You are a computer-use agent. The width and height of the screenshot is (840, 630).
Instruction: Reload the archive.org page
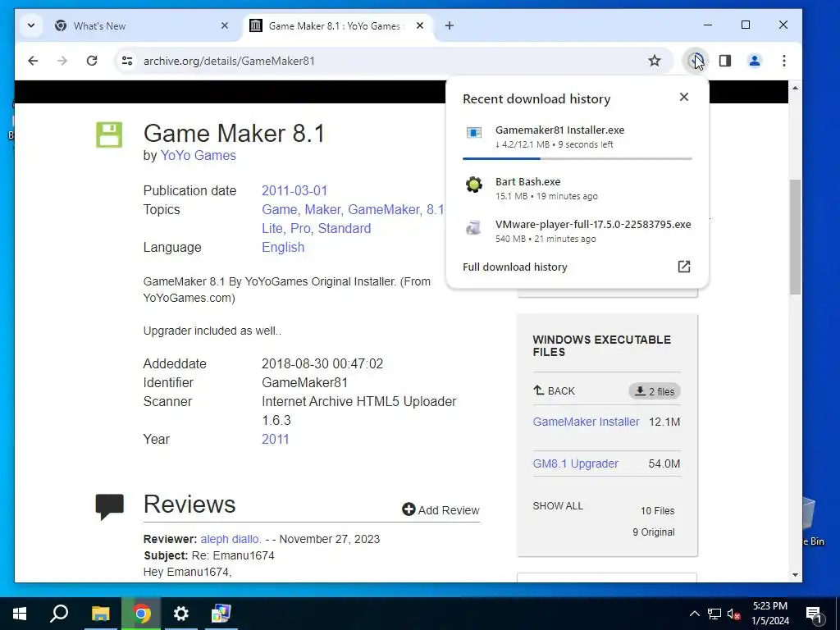click(92, 61)
